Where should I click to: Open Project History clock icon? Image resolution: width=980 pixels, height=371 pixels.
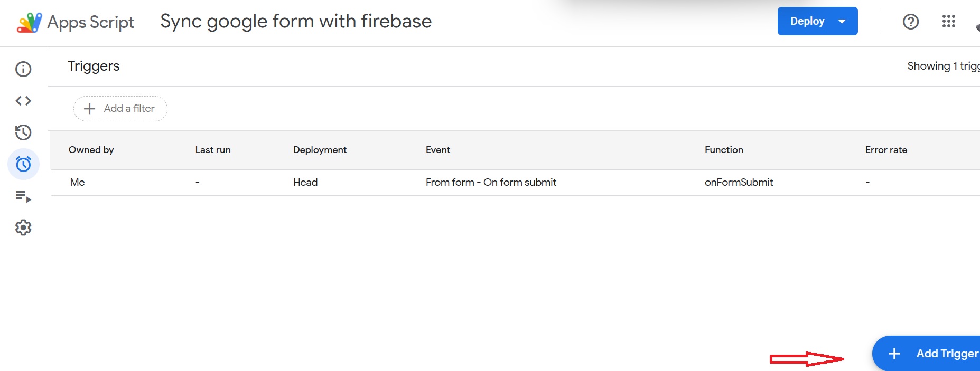23,132
